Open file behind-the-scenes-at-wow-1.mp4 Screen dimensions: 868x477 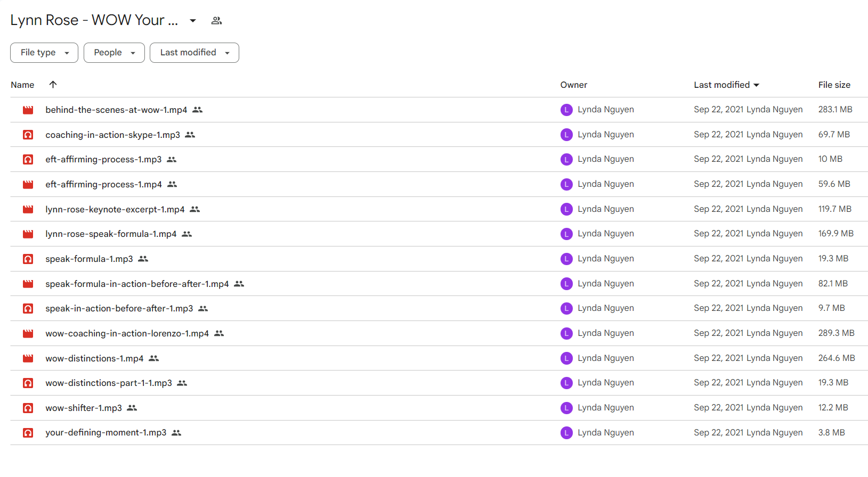[116, 110]
